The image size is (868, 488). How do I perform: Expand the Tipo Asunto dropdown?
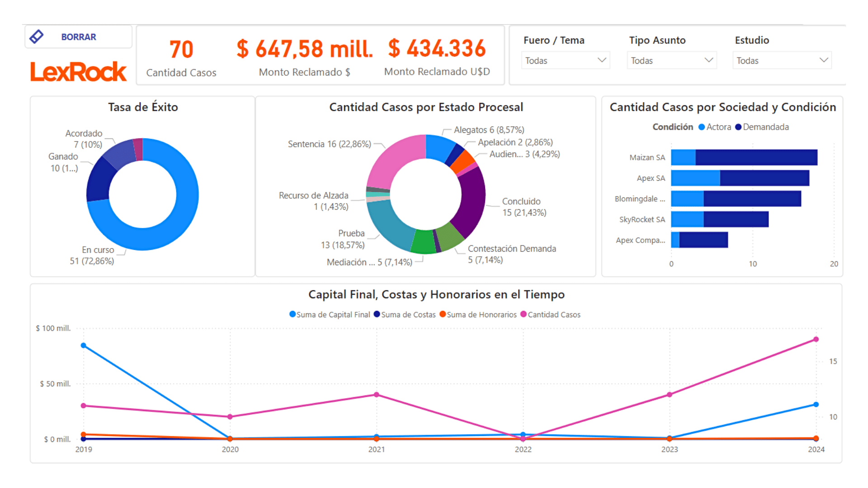pyautogui.click(x=671, y=61)
